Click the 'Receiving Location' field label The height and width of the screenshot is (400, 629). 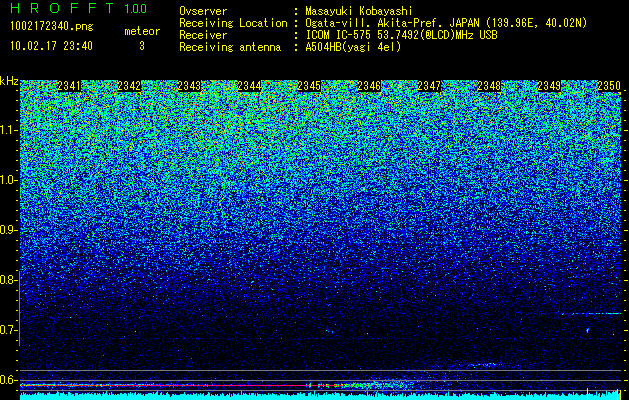click(x=233, y=23)
